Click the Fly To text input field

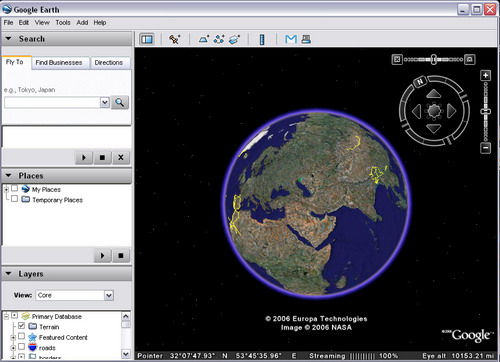click(x=52, y=102)
